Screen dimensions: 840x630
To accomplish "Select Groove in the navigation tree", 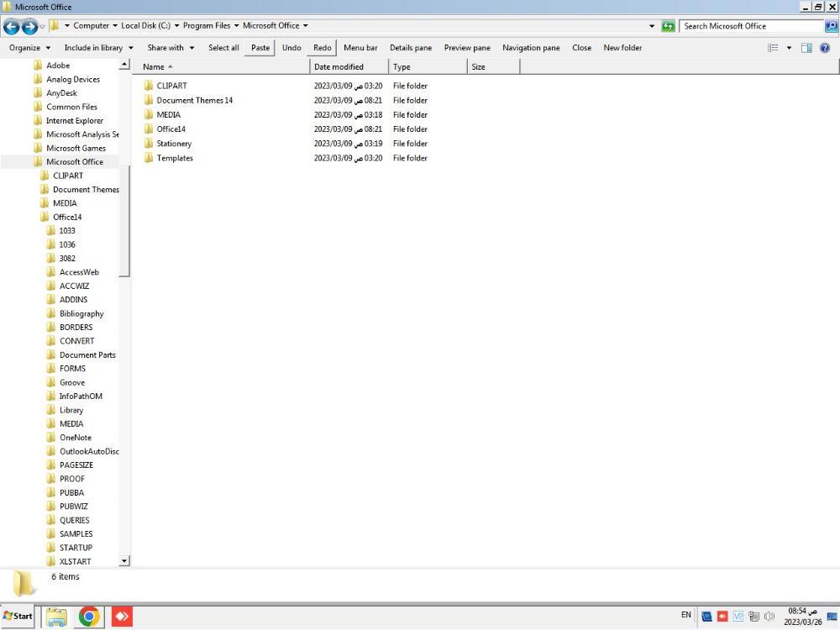I will [72, 382].
